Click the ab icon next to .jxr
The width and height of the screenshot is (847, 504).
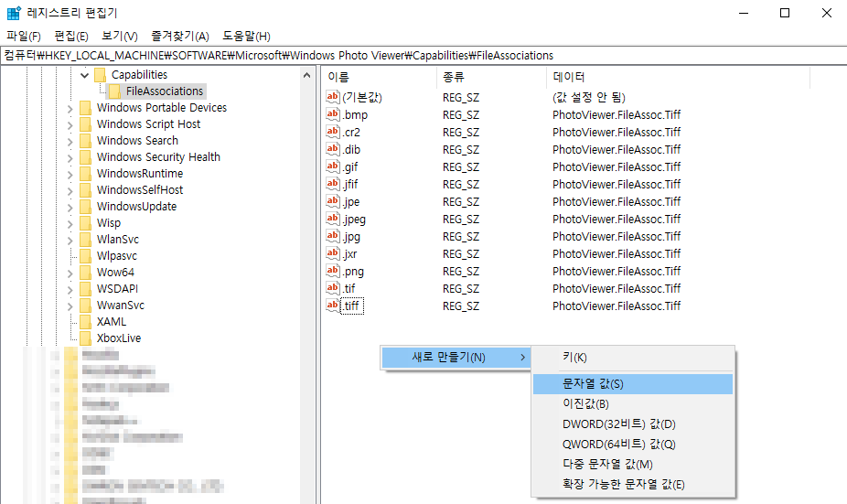(333, 253)
